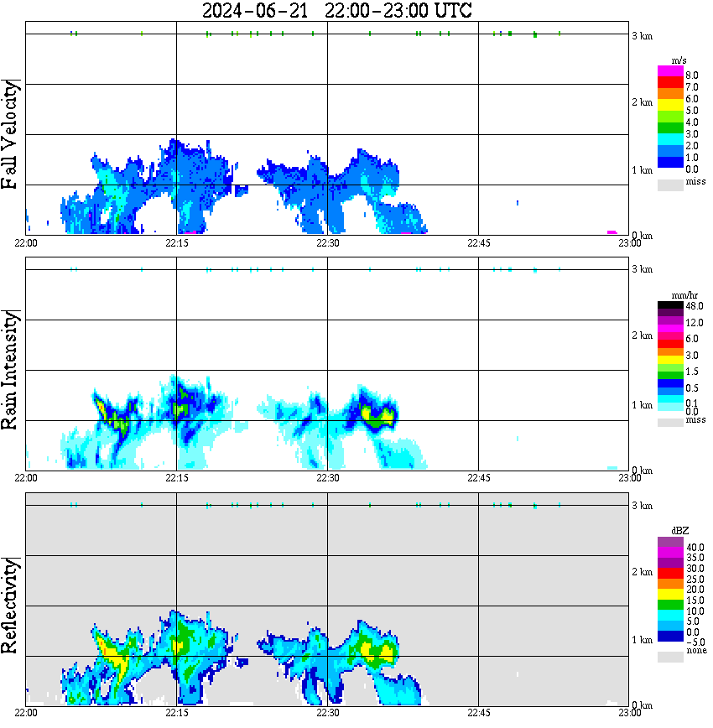The image size is (713, 728).
Task: Click the 25.0 value in dBZ legend
Action: (x=695, y=580)
